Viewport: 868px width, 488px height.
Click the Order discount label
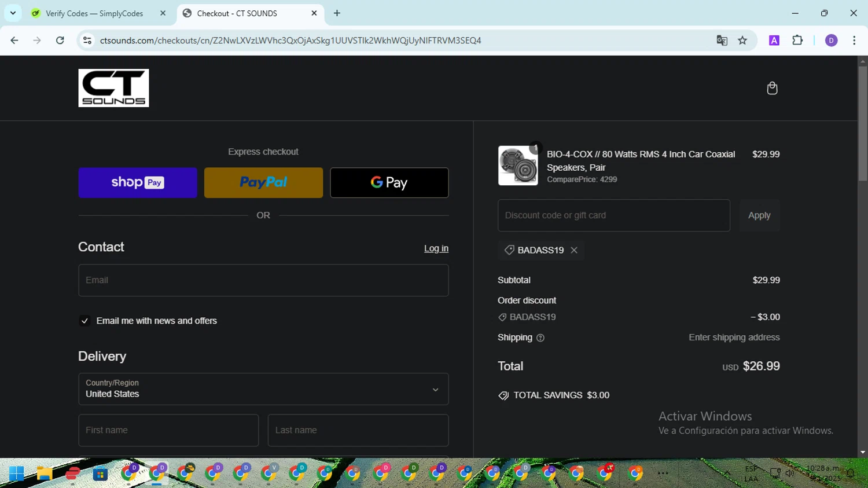[527, 300]
